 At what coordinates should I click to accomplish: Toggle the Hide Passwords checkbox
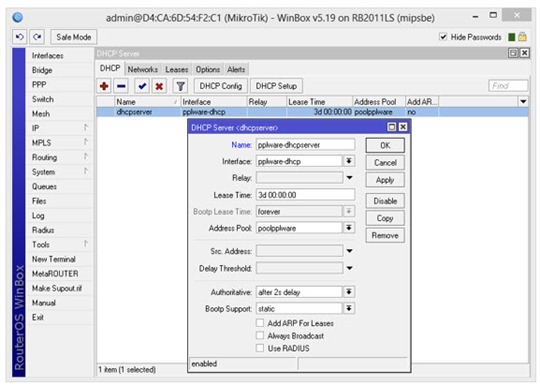click(x=443, y=37)
